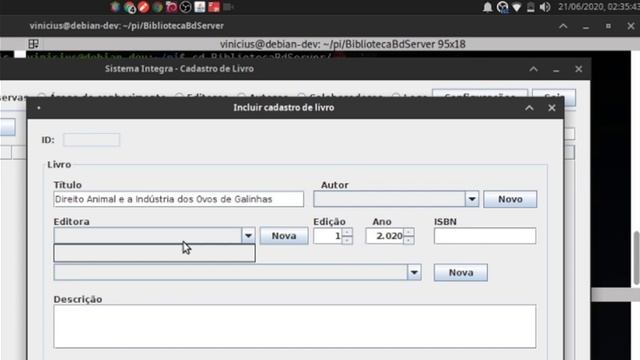
Task: Check the battery tray icon
Action: [531, 7]
